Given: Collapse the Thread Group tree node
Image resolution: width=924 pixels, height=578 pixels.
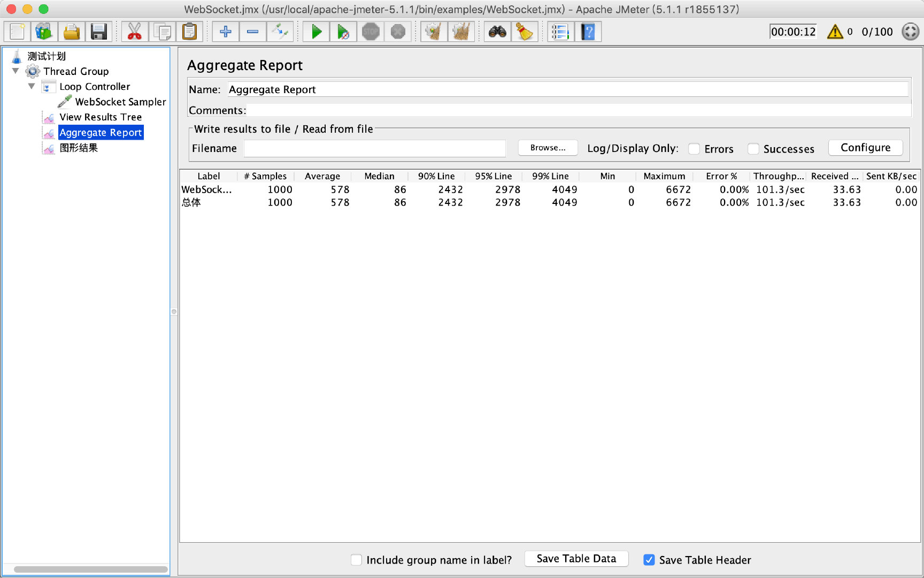Looking at the screenshot, I should point(16,71).
